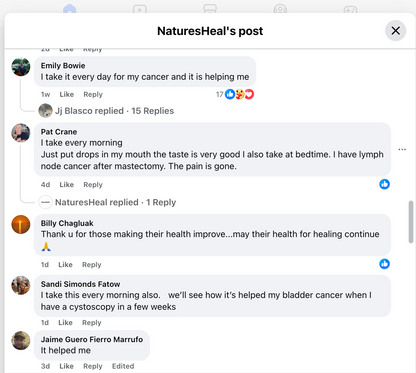
Task: Open Jj Blasco's small reply avatar
Action: pyautogui.click(x=45, y=111)
